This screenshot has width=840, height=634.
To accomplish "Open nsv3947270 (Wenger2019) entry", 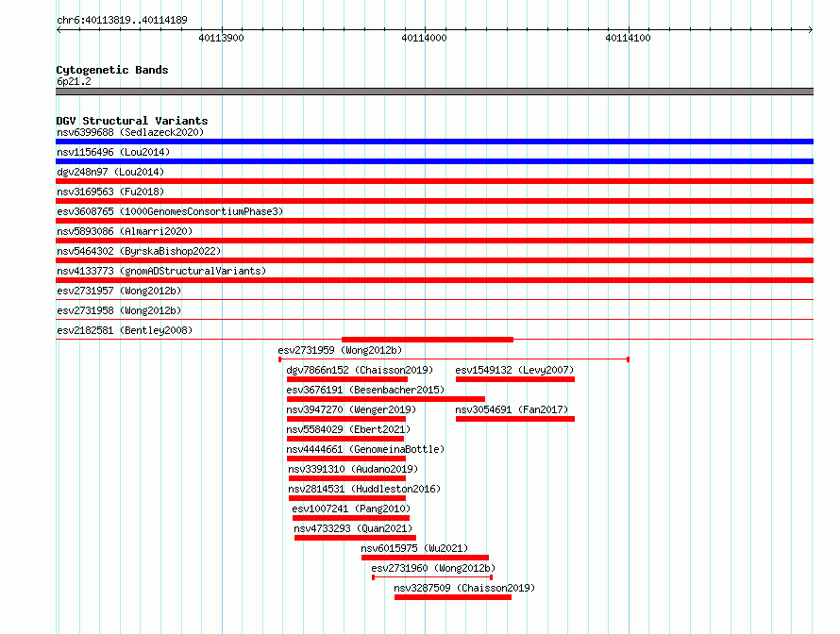I will pos(351,409).
